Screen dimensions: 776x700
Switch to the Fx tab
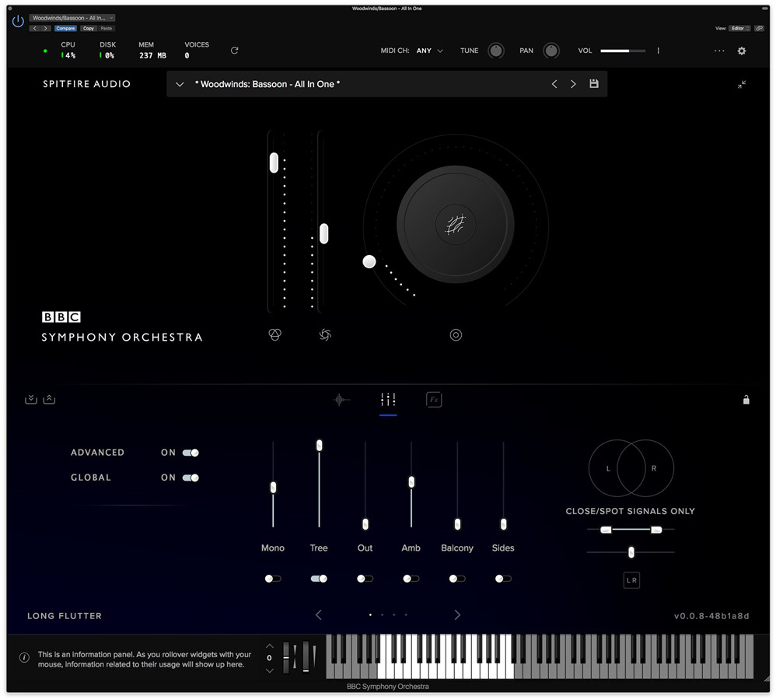click(x=434, y=400)
